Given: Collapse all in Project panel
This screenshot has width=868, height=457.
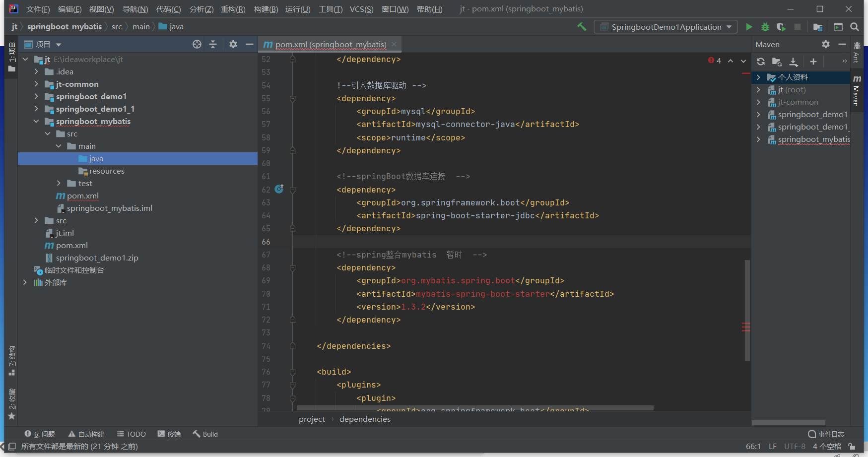Looking at the screenshot, I should [213, 44].
